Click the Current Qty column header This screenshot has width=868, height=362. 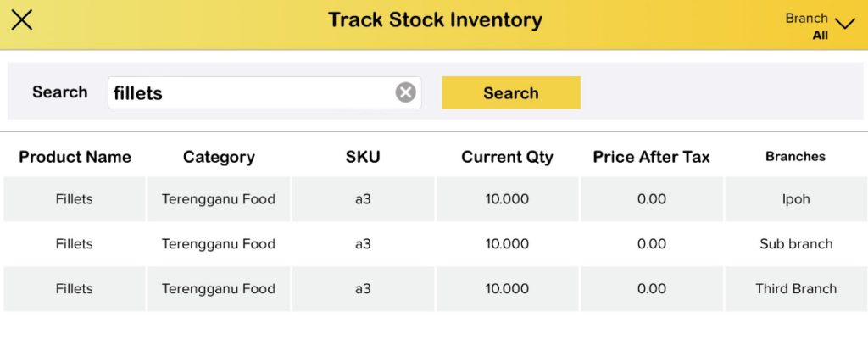(507, 157)
